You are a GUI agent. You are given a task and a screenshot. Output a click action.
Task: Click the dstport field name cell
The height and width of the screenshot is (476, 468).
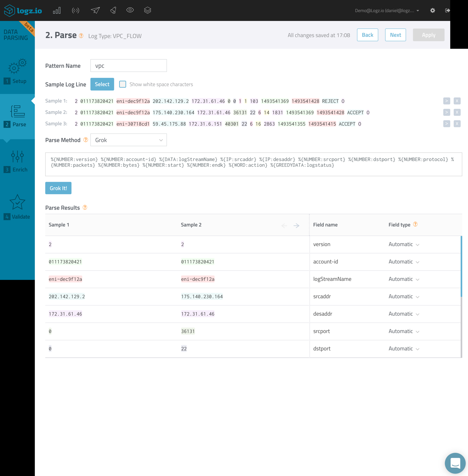pos(322,349)
